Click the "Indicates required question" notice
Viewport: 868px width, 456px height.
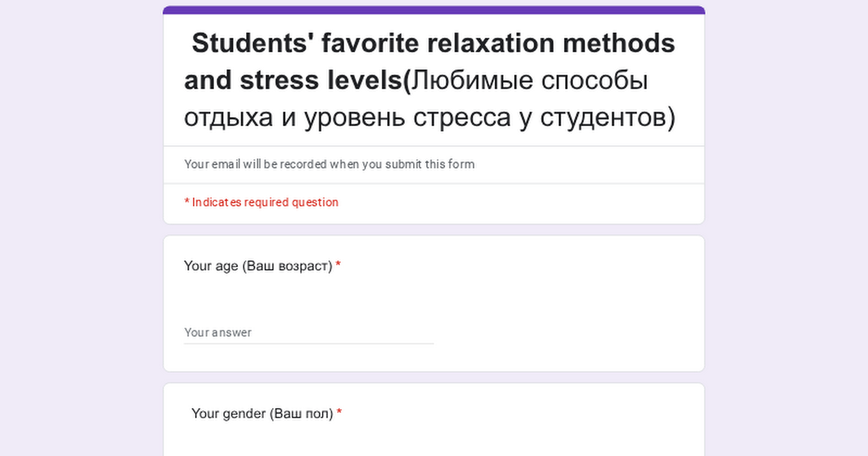click(x=261, y=203)
